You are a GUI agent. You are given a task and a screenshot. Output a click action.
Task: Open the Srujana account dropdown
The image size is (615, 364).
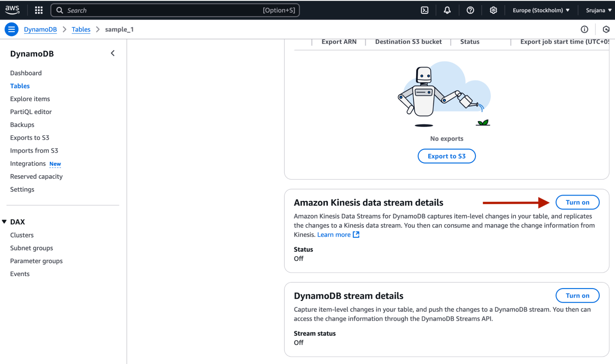pos(599,10)
